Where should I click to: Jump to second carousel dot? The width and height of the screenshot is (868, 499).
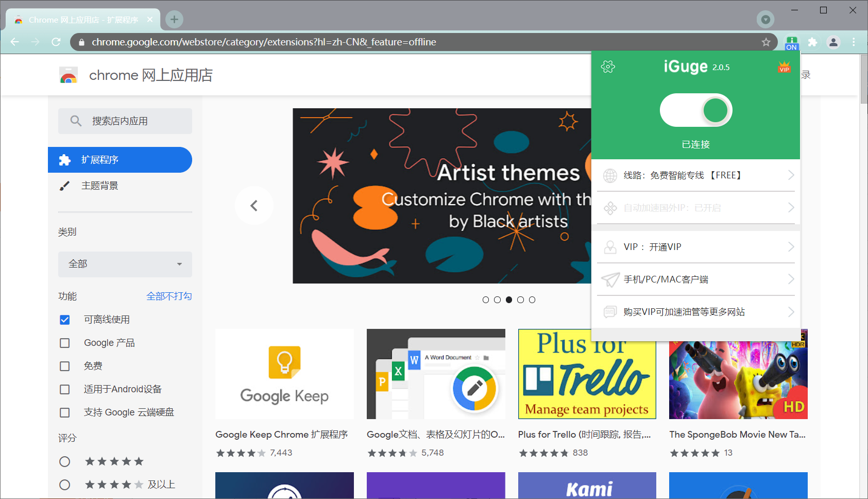pyautogui.click(x=497, y=300)
